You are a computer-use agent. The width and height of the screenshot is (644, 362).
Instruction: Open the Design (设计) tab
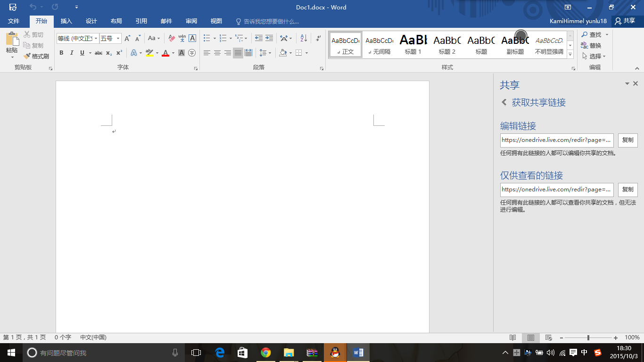pos(91,21)
